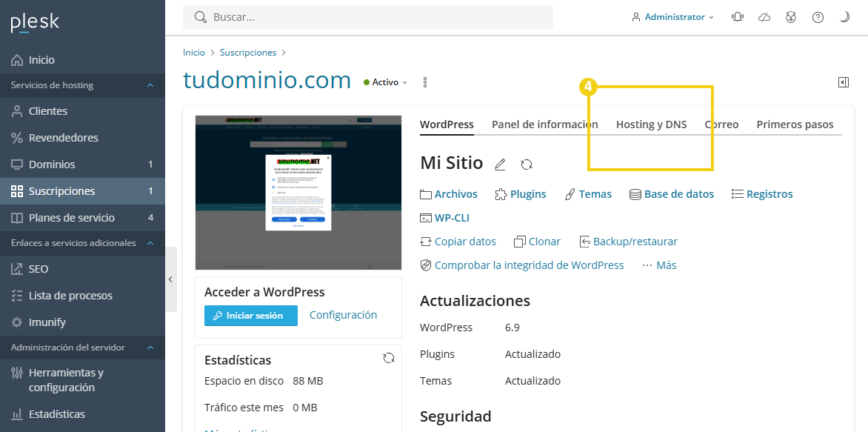The height and width of the screenshot is (432, 868).
Task: Toggle dark mode with the moon icon
Action: (844, 16)
